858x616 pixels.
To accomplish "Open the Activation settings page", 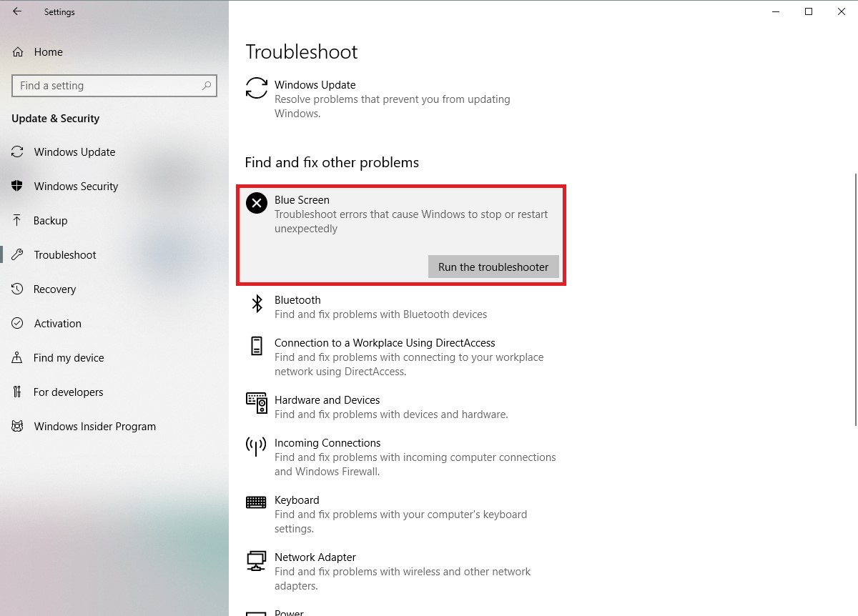I will pyautogui.click(x=57, y=324).
